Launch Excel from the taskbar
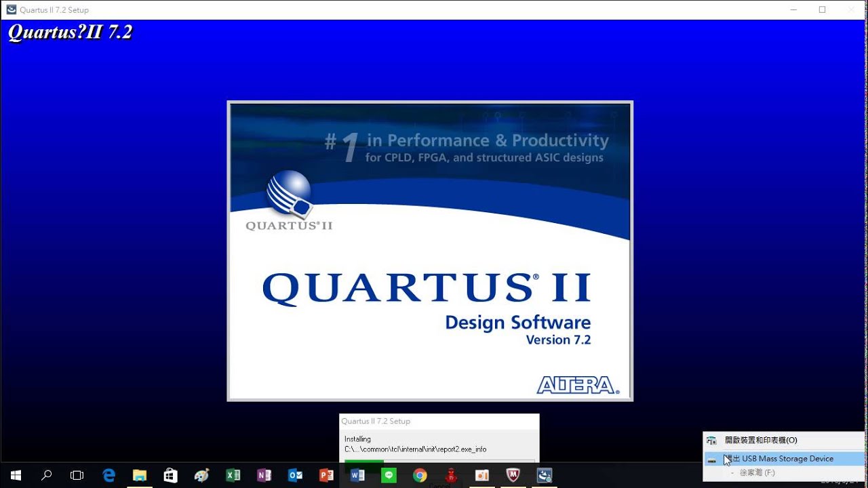This screenshot has width=868, height=488. [233, 476]
